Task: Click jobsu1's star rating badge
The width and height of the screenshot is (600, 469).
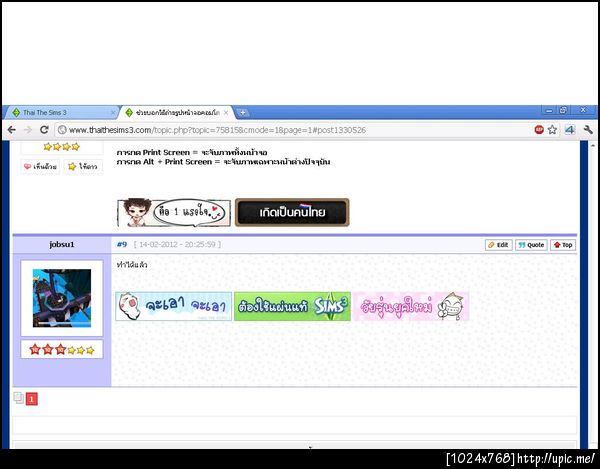Action: pos(62,349)
